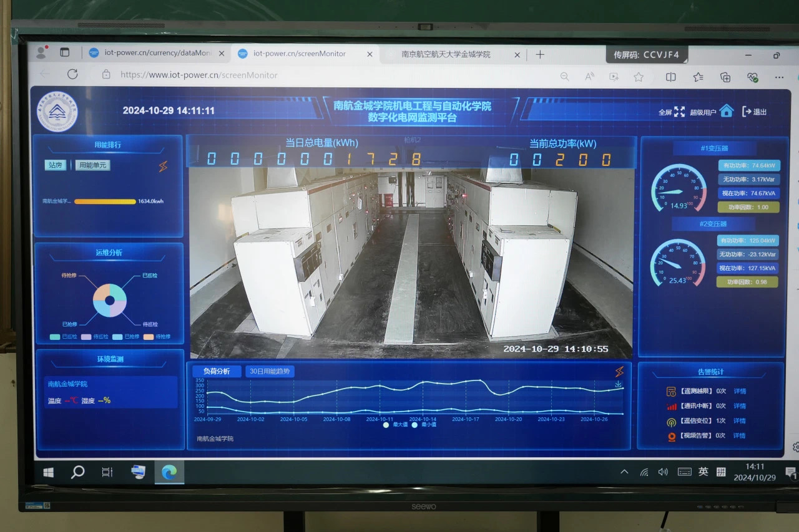Screen dimensions: 799x532
Task: Open the clock showing 14:11 on taskbar
Action: click(x=754, y=472)
